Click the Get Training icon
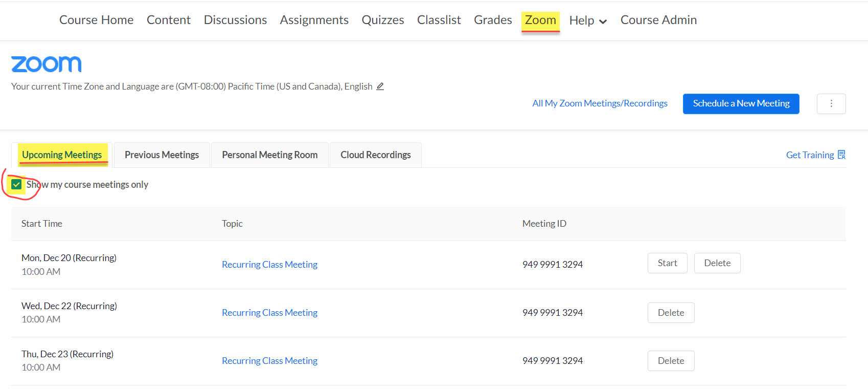Image resolution: width=868 pixels, height=389 pixels. pos(841,155)
